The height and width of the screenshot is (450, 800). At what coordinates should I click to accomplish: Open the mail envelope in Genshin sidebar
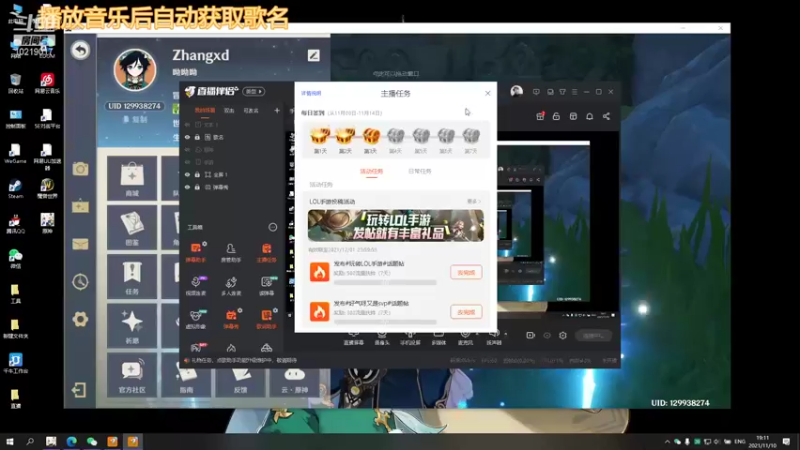coord(80,244)
